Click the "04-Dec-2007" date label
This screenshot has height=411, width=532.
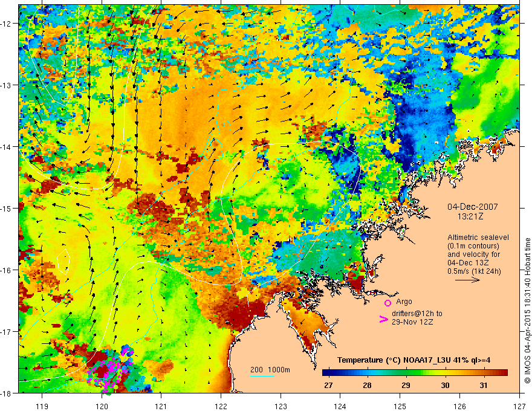(x=473, y=207)
